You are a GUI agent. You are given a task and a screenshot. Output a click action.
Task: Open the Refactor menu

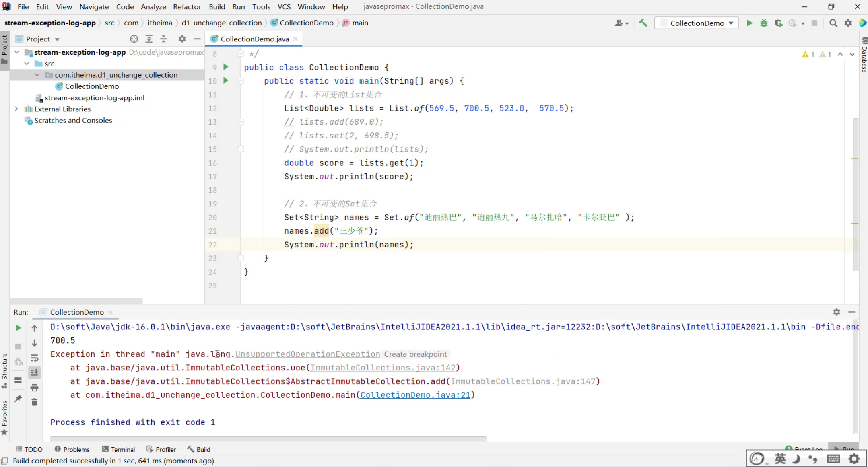pyautogui.click(x=187, y=7)
